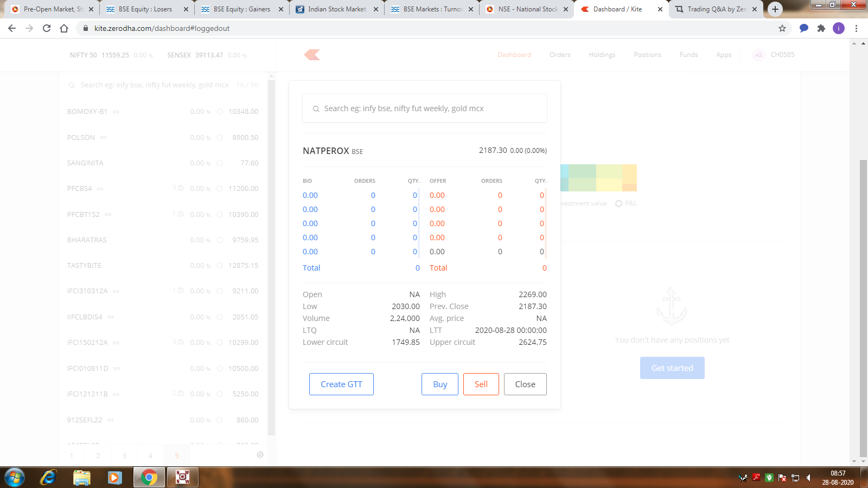The image size is (868, 488).
Task: Click the Sell button
Action: pyautogui.click(x=481, y=384)
